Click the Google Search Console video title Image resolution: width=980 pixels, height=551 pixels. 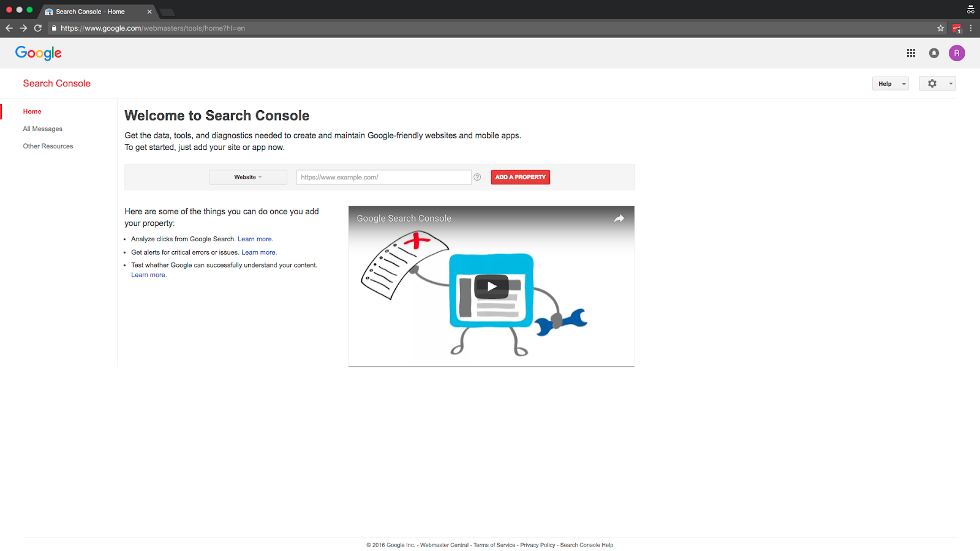click(404, 219)
